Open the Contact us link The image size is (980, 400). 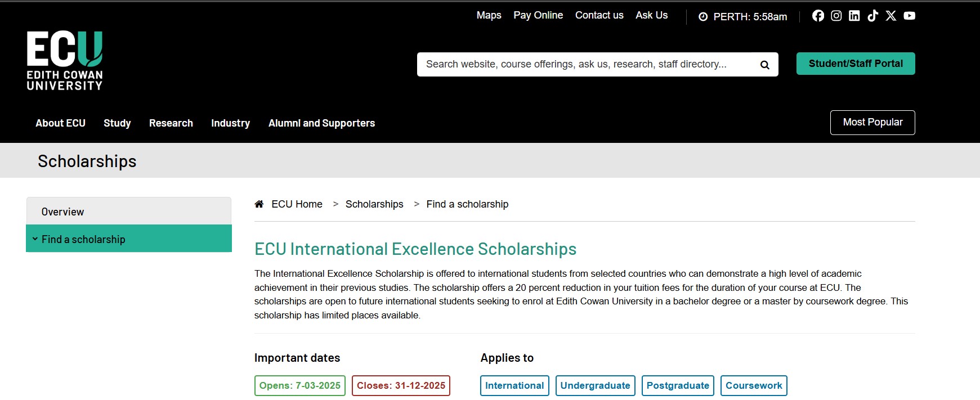point(599,15)
